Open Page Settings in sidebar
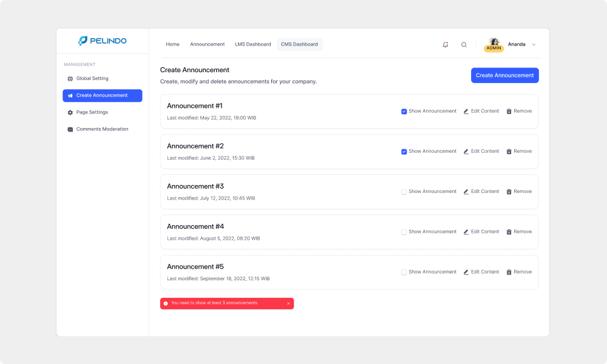Screen dimensions: 607x364 (x=102, y=113)
